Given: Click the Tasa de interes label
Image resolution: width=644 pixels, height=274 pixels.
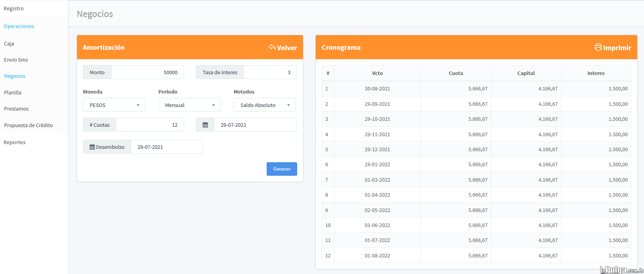Looking at the screenshot, I should pos(220,72).
